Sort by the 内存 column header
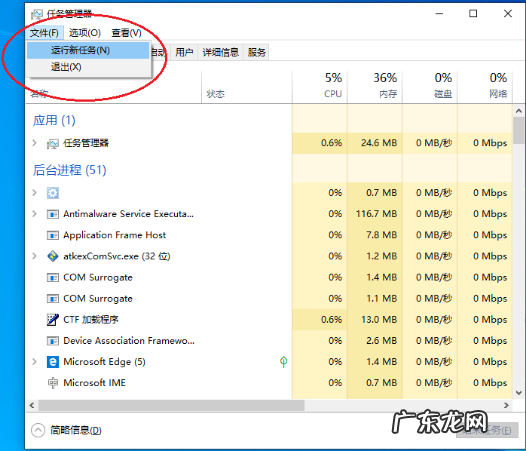 tap(375, 86)
